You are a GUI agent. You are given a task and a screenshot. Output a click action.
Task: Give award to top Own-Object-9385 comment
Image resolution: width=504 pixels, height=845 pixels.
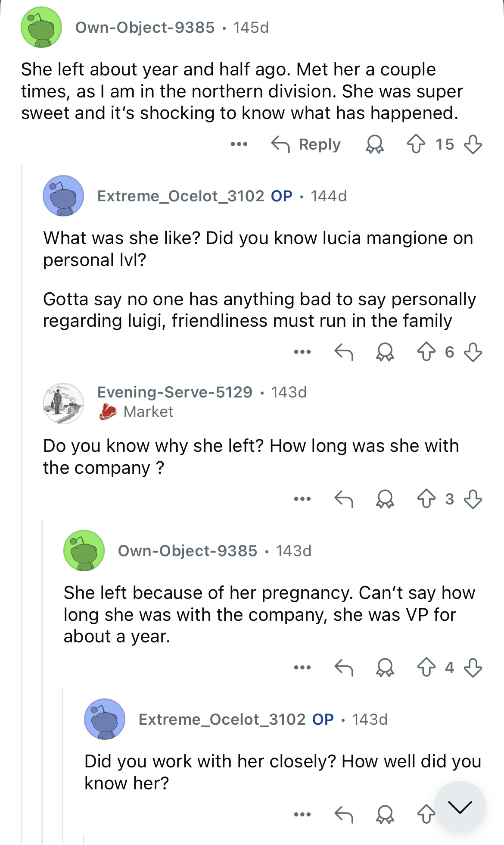pos(374,144)
